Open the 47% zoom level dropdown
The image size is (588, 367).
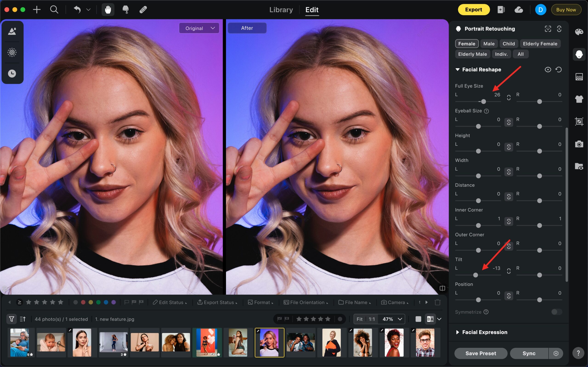[x=392, y=319]
